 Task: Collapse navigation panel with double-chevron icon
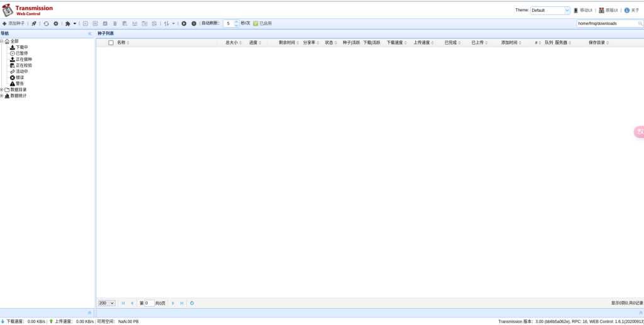89,33
